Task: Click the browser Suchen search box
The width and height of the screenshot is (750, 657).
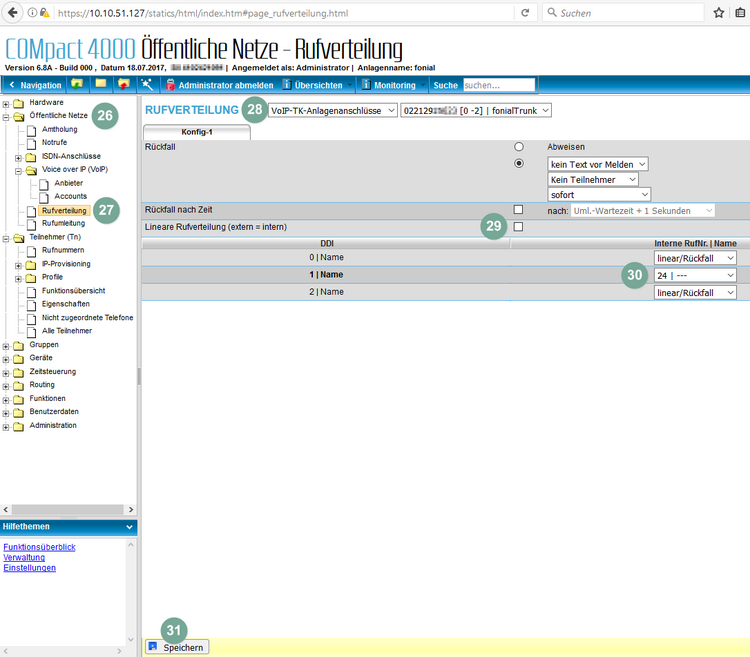Action: pos(623,13)
